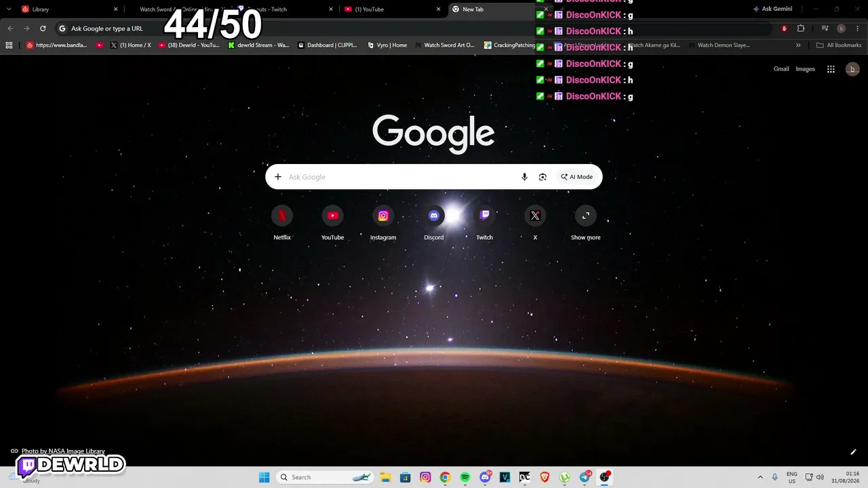Open the YouTube shortcut tile
This screenshot has height=488, width=868.
click(x=332, y=223)
